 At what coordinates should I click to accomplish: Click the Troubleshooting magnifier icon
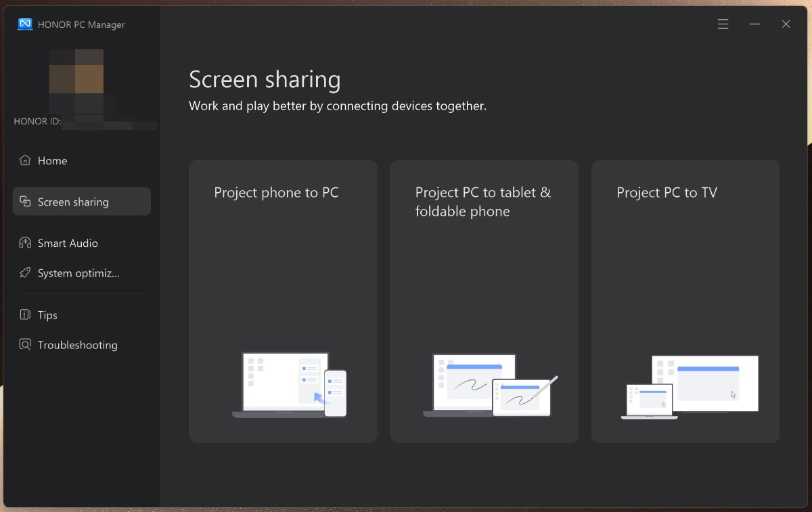point(25,344)
